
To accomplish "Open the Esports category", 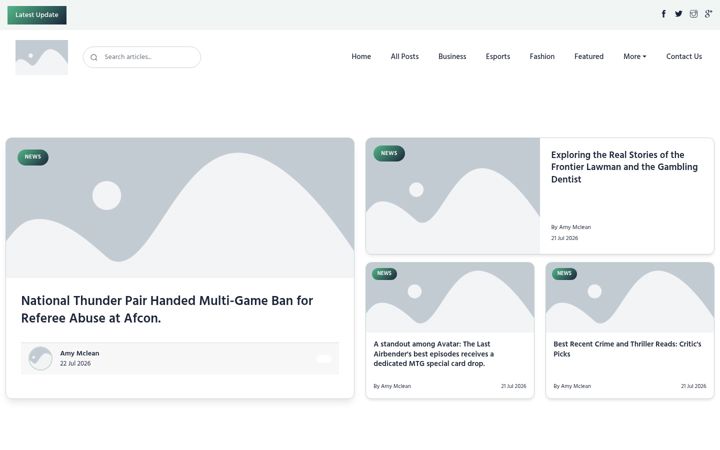I will (x=498, y=56).
